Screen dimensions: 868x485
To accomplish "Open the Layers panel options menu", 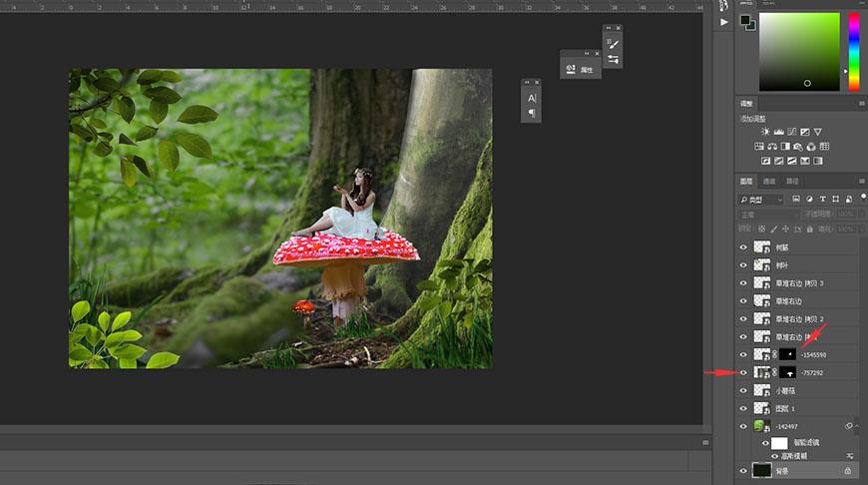I will tap(861, 182).
